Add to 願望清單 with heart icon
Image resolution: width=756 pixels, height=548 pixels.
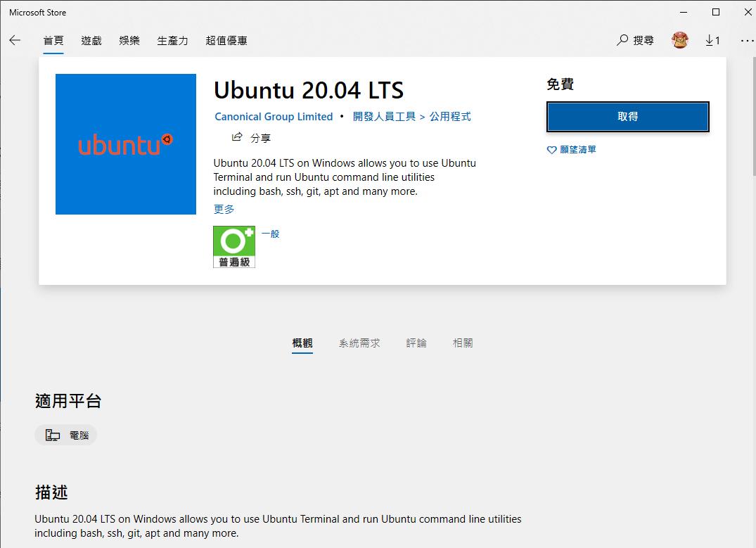click(x=572, y=150)
